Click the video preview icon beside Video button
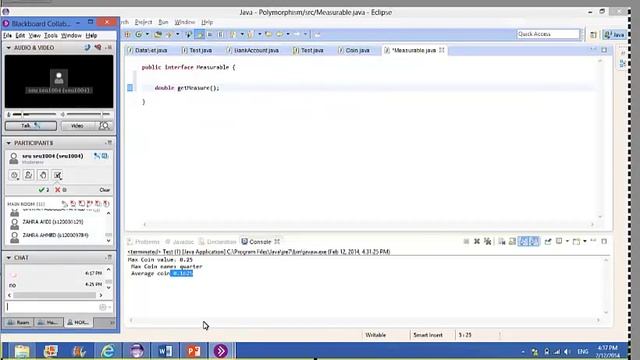Image resolution: width=640 pixels, height=360 pixels. point(104,126)
